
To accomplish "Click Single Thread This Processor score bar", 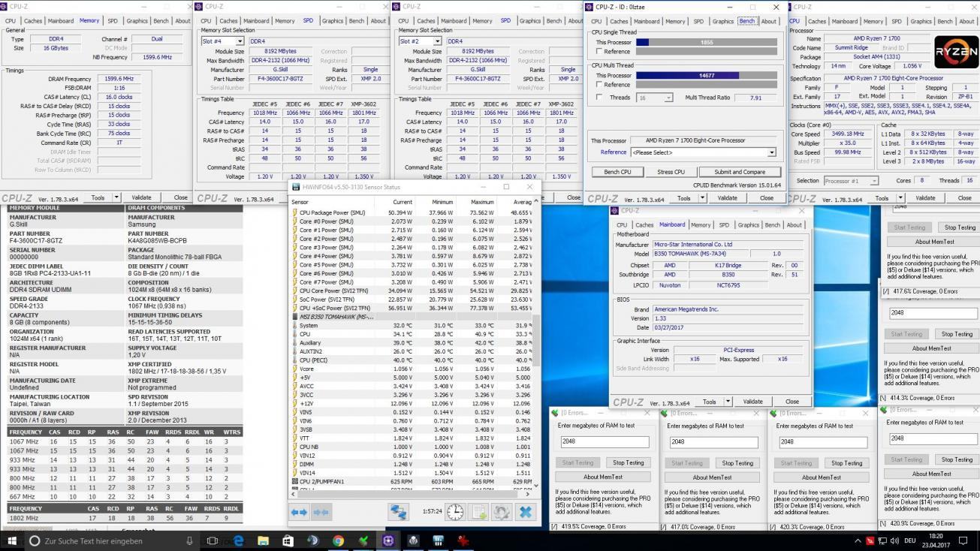I will [706, 42].
